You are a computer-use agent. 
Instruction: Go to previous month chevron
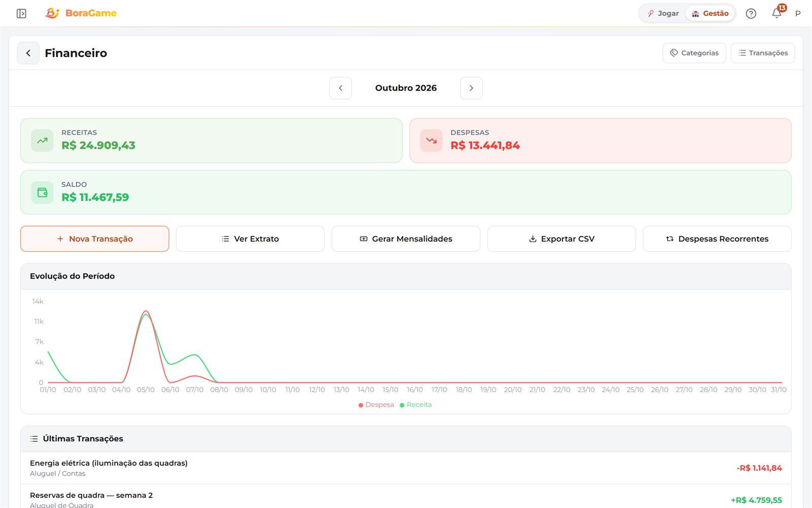click(x=341, y=88)
